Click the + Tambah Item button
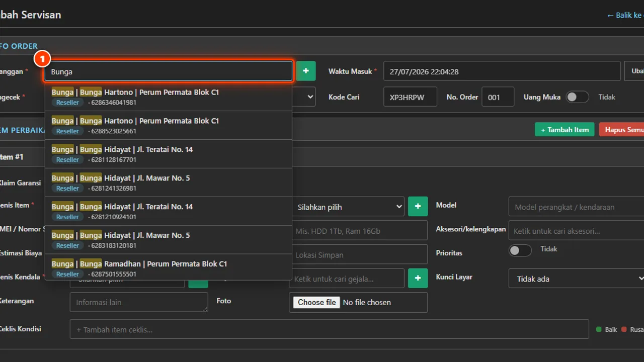This screenshot has width=644, height=362. click(565, 130)
